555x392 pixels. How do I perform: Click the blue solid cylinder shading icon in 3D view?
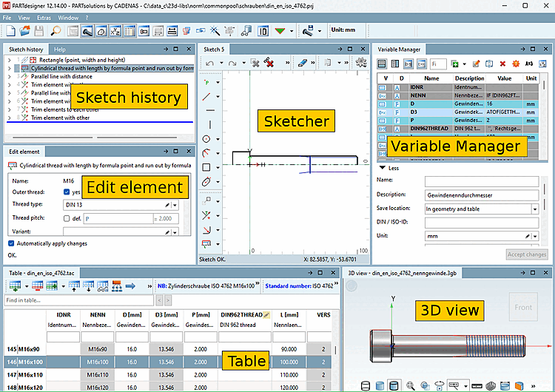[380, 385]
